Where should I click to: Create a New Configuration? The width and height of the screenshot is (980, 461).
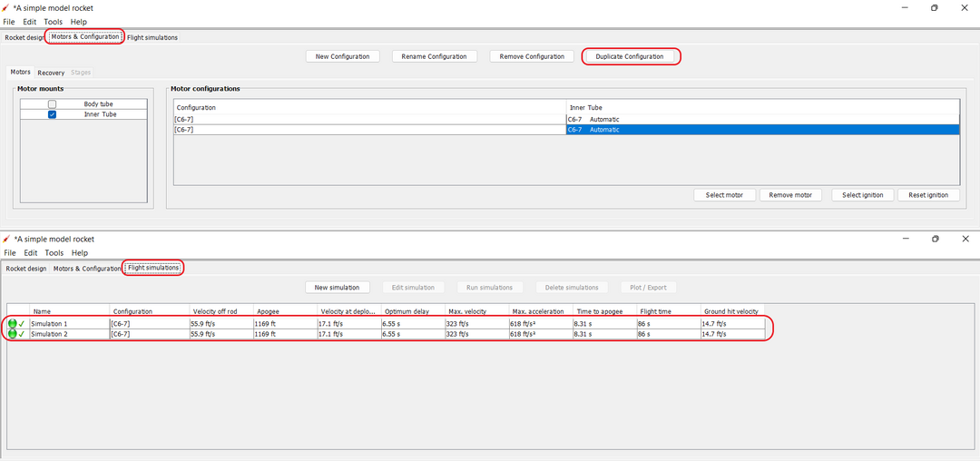pos(342,56)
